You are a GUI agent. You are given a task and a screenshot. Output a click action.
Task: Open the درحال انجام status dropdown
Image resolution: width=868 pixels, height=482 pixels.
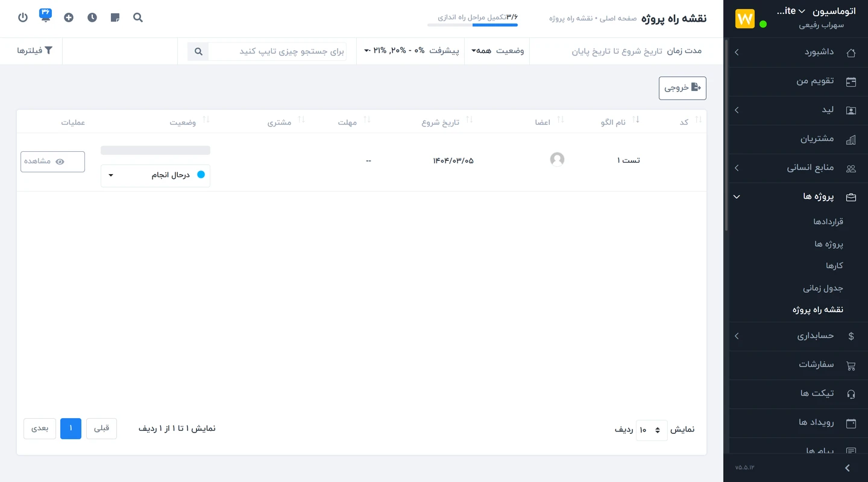(x=156, y=175)
